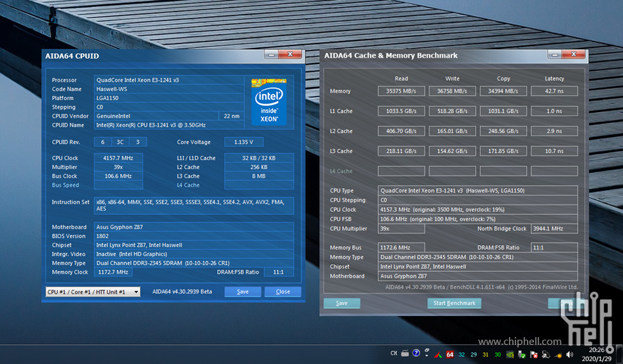The image size is (623, 364).
Task: Click the benchmark Memory Type DDR3-2345 field
Action: pos(478,257)
